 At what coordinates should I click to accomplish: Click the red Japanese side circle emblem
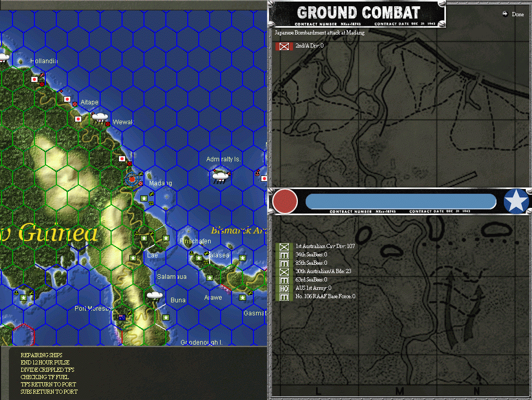pos(285,201)
